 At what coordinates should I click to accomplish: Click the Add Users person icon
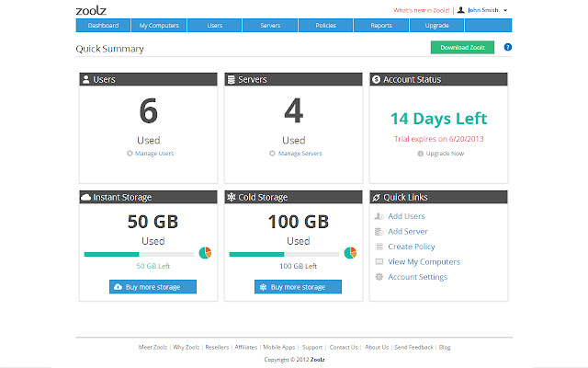379,216
